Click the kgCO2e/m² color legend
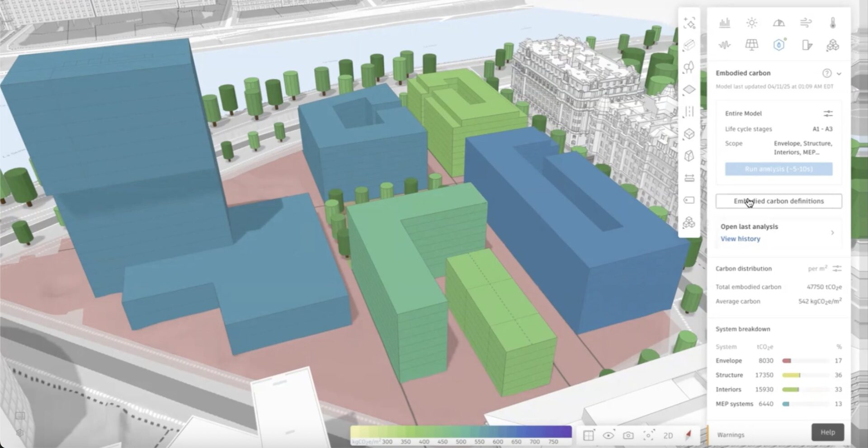Viewport: 868px width, 448px height. [461, 435]
